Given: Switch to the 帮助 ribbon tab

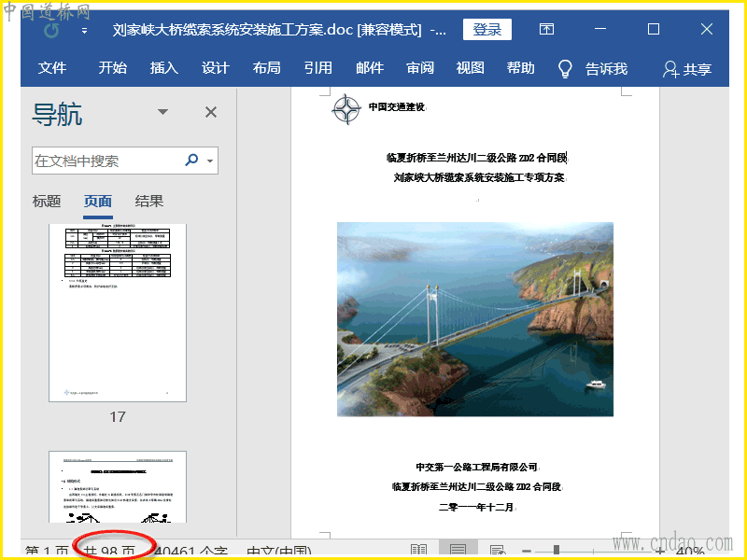Looking at the screenshot, I should coord(521,68).
